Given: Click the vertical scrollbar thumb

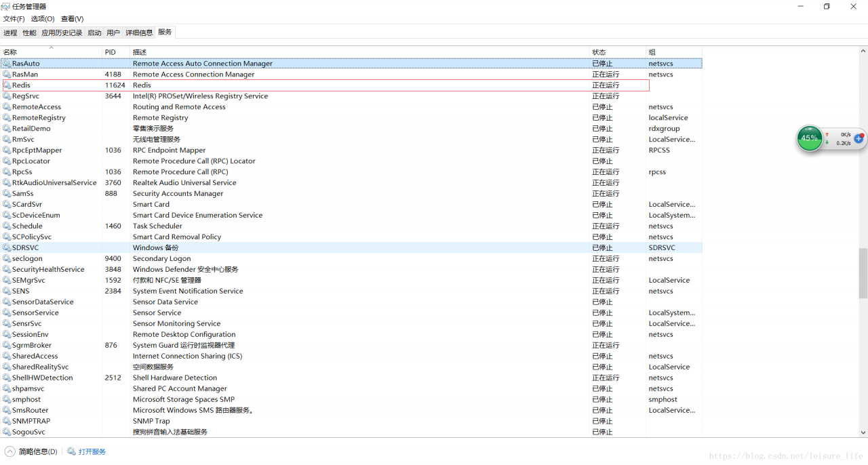Looking at the screenshot, I should tap(863, 273).
